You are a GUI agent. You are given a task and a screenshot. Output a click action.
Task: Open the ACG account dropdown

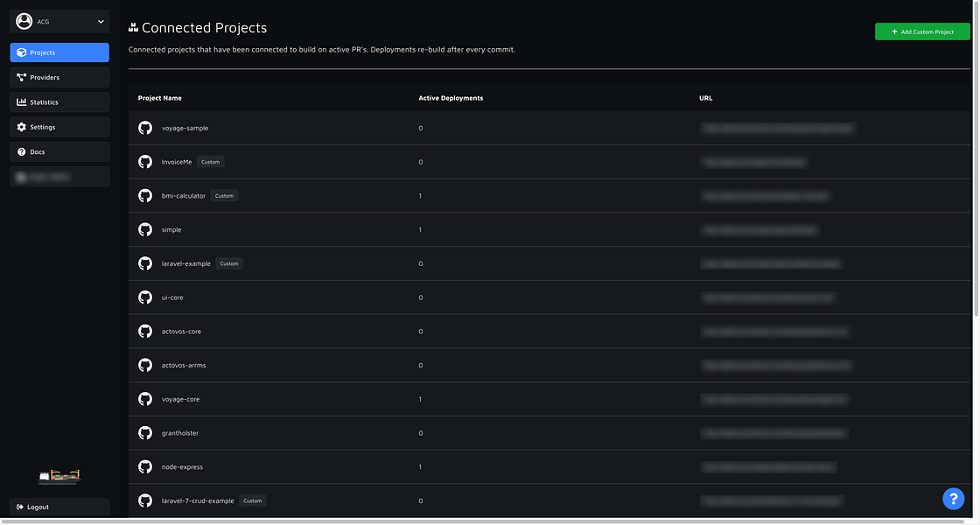(59, 21)
